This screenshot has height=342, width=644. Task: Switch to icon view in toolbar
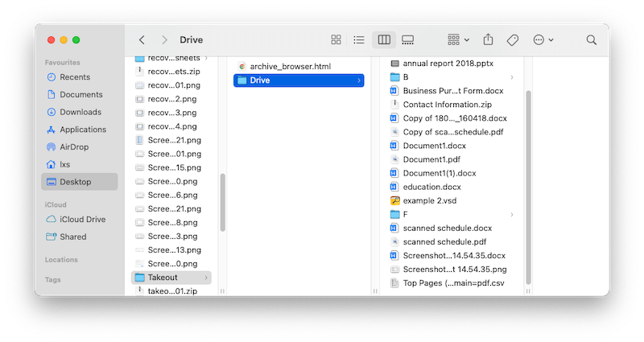pyautogui.click(x=336, y=39)
